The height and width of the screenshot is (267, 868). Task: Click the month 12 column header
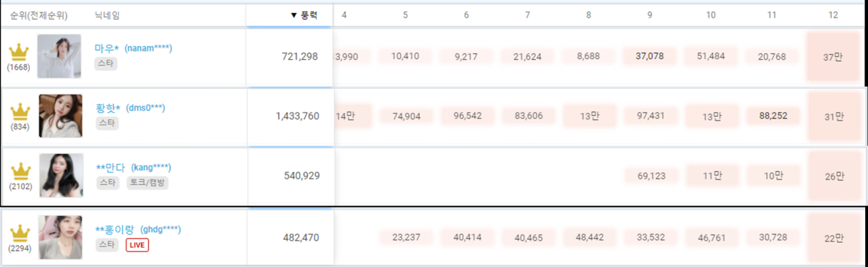(x=833, y=15)
